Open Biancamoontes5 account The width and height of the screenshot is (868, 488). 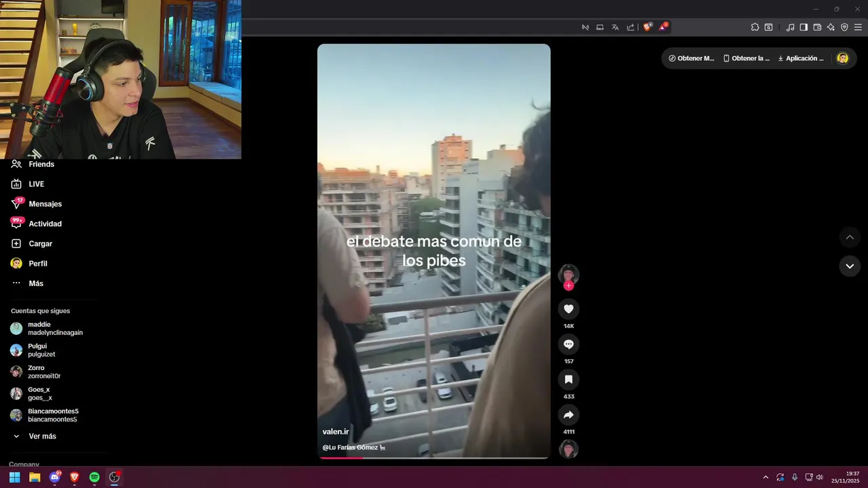coord(45,415)
